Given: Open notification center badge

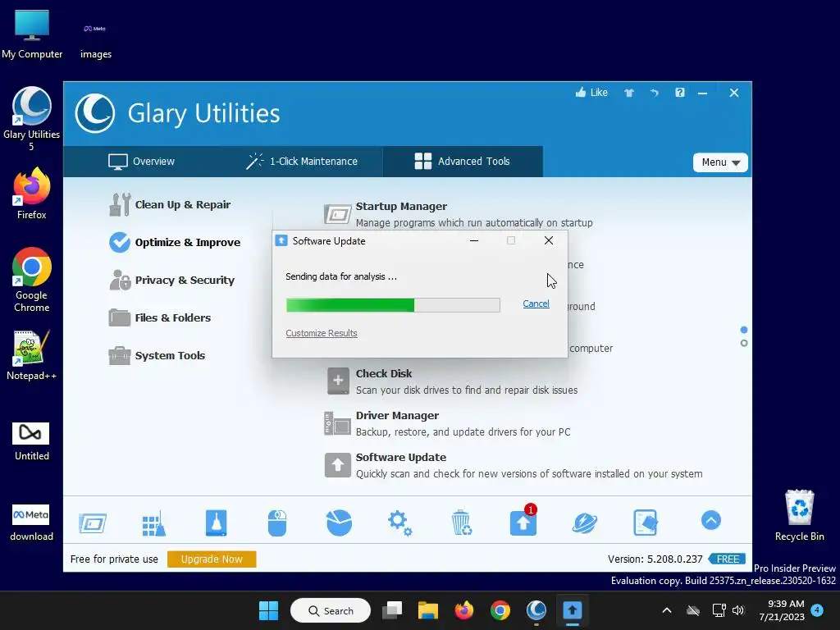Looking at the screenshot, I should point(817,610).
